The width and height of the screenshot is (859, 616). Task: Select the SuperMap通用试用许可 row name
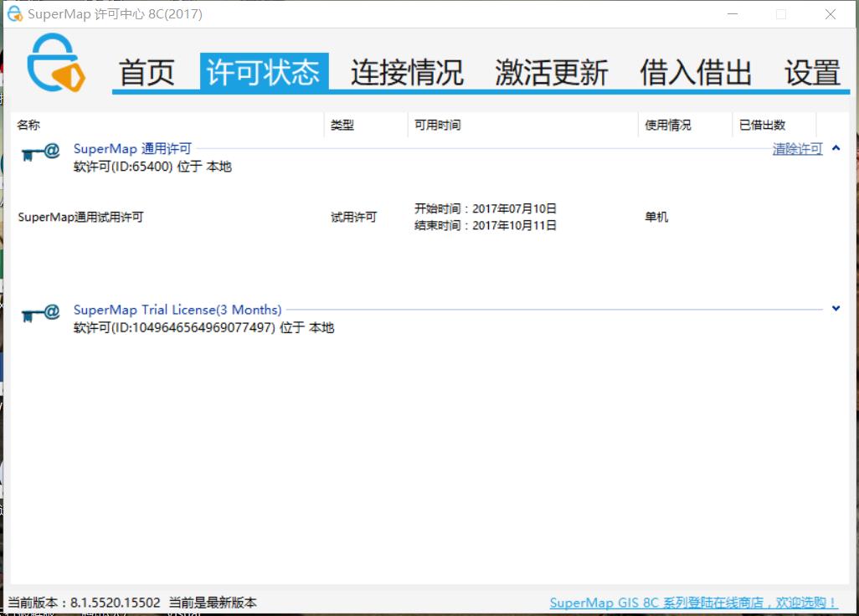pos(80,217)
